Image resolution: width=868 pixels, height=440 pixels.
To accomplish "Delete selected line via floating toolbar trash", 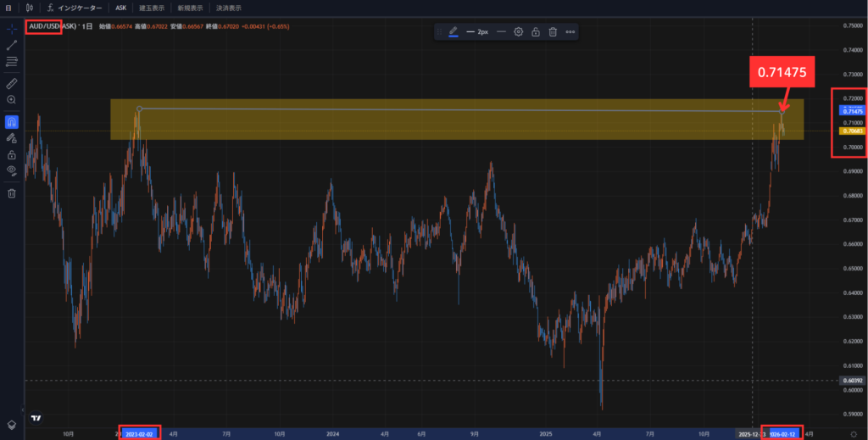I will tap(553, 31).
